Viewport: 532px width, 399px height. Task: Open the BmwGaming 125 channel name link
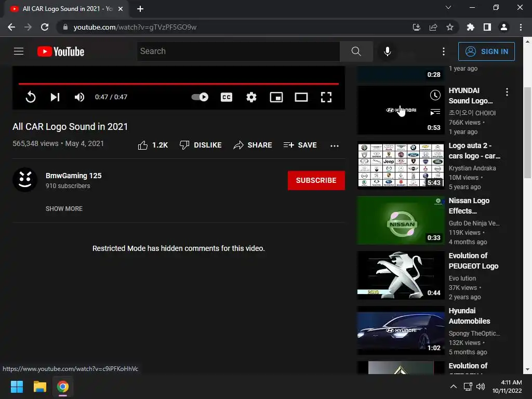(x=74, y=176)
